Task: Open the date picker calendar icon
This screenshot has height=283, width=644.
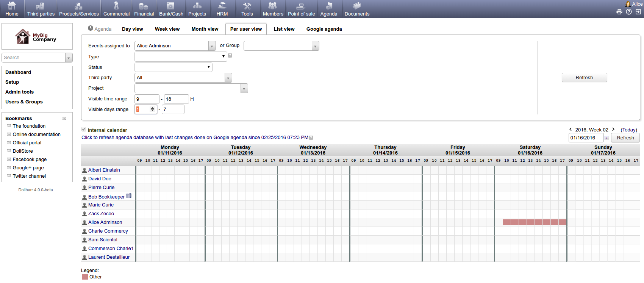Action: point(606,138)
